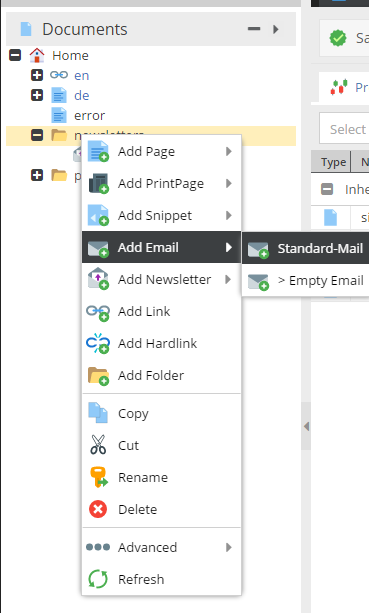The width and height of the screenshot is (369, 613).
Task: Open the Add Newsletter submenu arrow
Action: (229, 280)
